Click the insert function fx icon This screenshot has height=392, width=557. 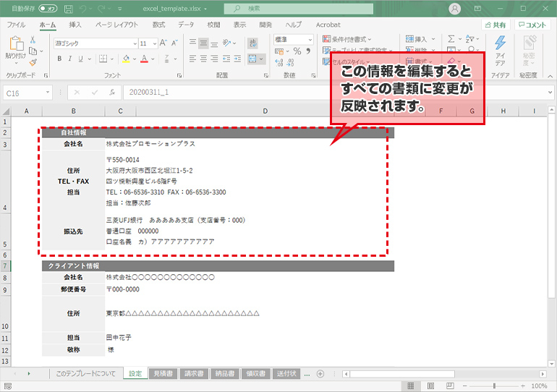(112, 93)
